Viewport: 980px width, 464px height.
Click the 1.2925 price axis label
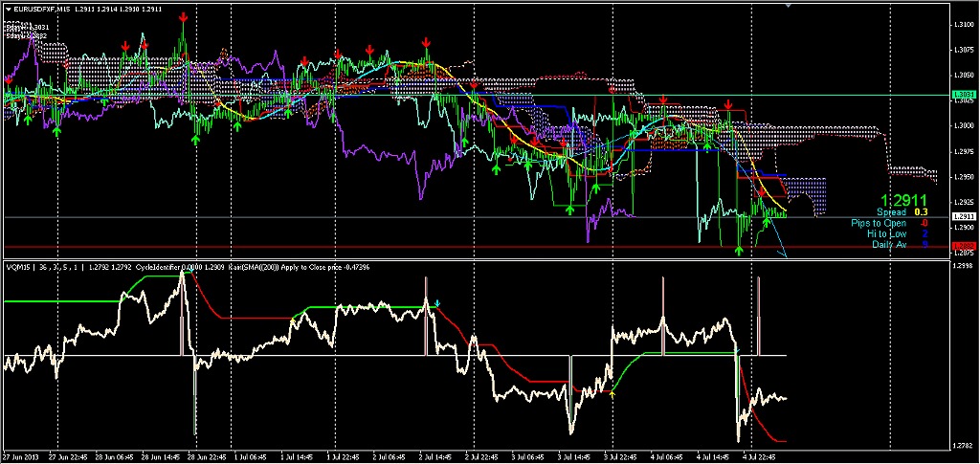click(x=962, y=202)
